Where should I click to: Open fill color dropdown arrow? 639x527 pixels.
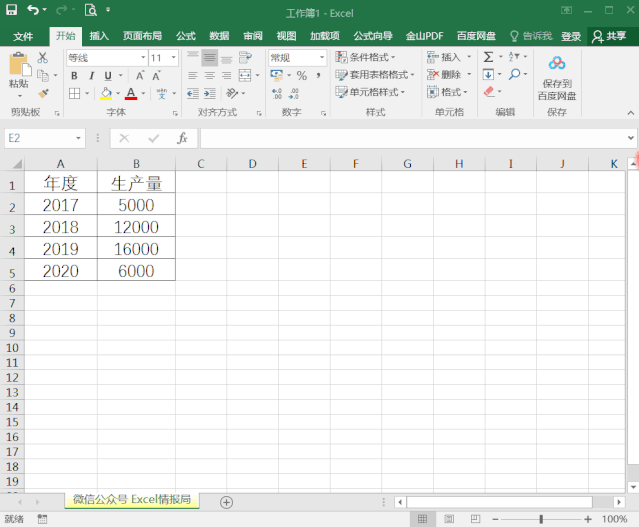point(118,94)
